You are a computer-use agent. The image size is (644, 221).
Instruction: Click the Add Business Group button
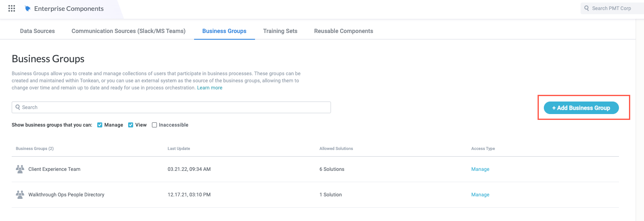coord(581,108)
